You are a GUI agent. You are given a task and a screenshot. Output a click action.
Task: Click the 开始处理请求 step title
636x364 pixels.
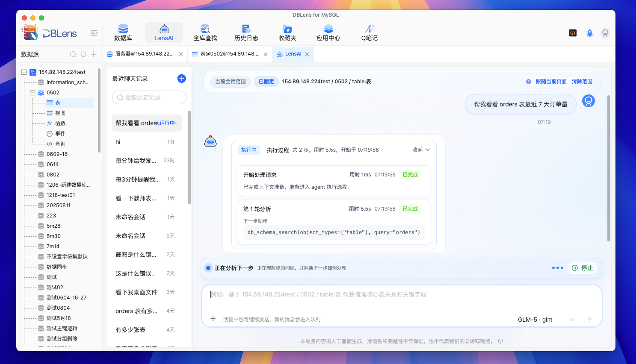pyautogui.click(x=260, y=175)
